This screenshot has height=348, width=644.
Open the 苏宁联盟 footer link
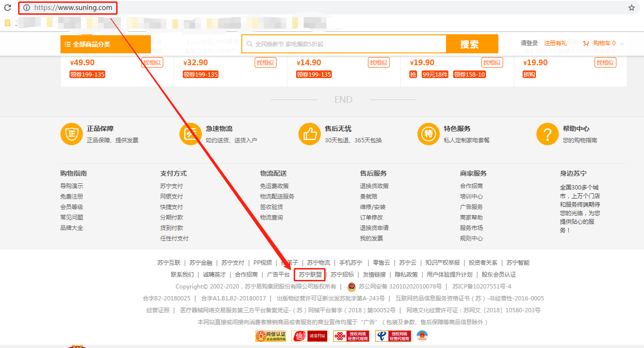[310, 275]
